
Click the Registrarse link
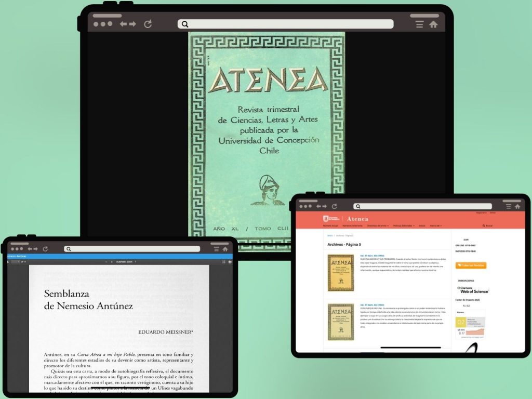point(481,212)
